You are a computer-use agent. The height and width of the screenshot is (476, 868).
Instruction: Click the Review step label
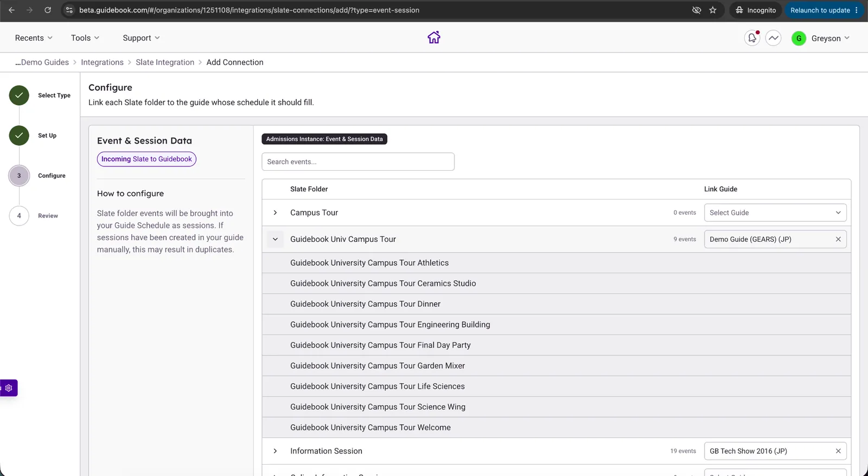click(x=48, y=216)
